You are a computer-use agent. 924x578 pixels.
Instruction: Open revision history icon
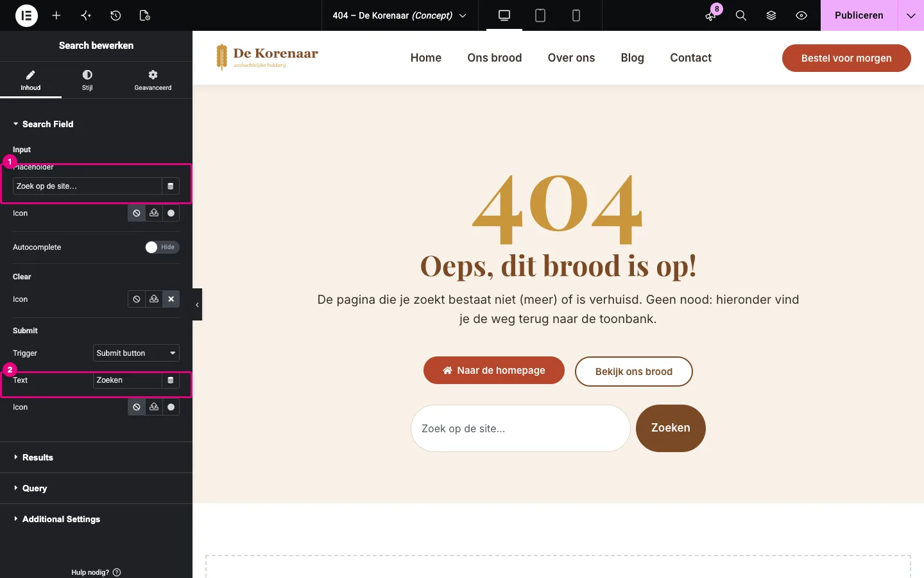(116, 15)
